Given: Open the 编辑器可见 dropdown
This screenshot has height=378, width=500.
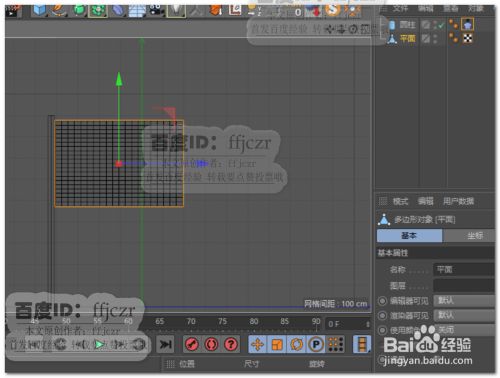Looking at the screenshot, I should 464,301.
